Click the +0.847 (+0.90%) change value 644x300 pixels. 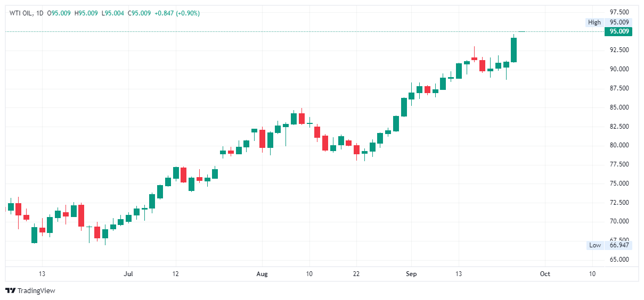tap(177, 13)
